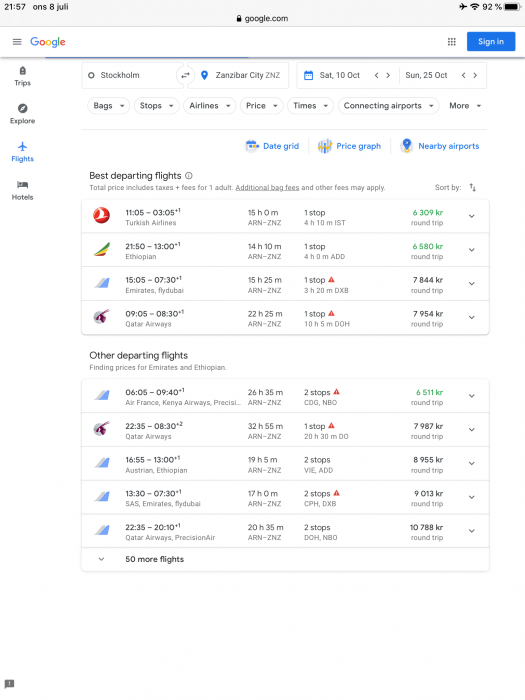525x700 pixels.
Task: Click warning icon on Emirates flydubai 15:05 flight
Action: click(x=331, y=279)
